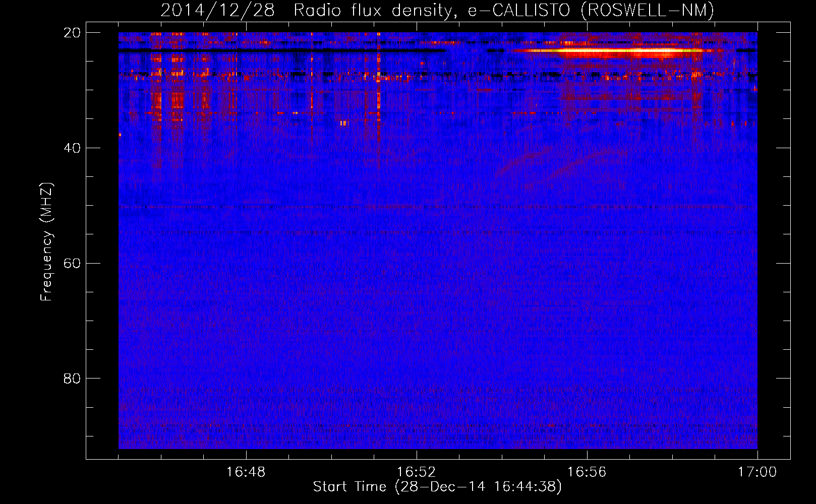This screenshot has width=816, height=504.
Task: Click the 16:56 time tick label
Action: 587,472
